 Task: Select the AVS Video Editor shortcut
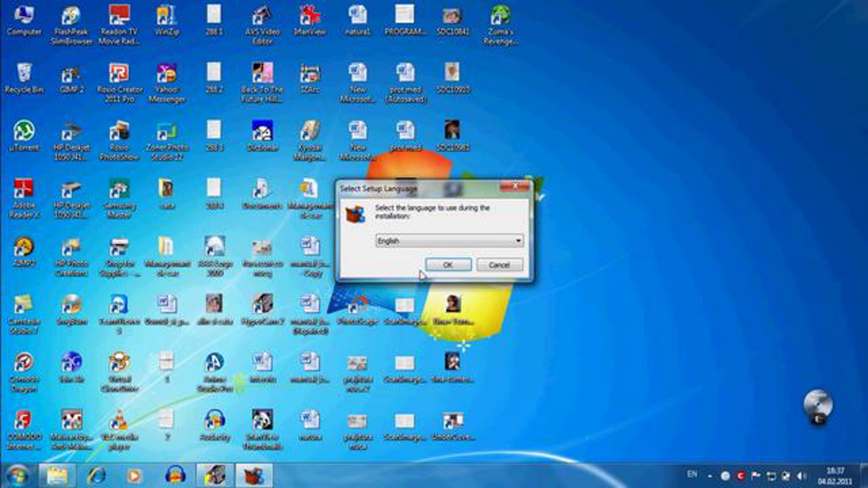click(x=262, y=16)
